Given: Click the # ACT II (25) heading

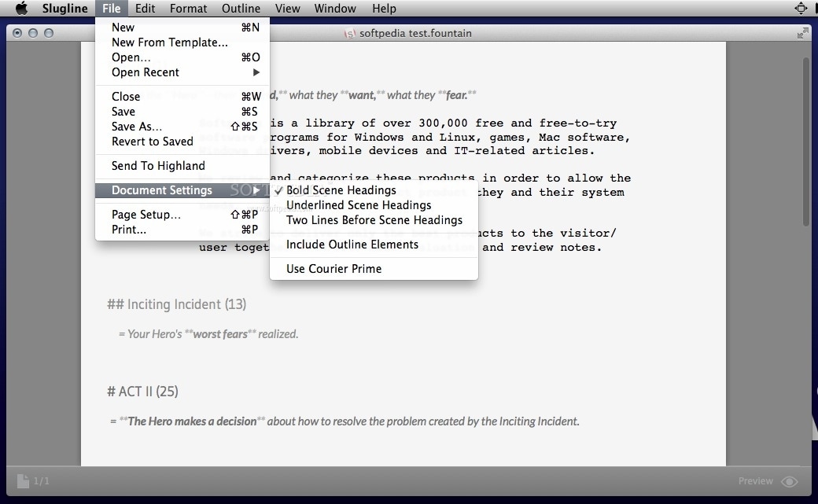Looking at the screenshot, I should [x=142, y=392].
